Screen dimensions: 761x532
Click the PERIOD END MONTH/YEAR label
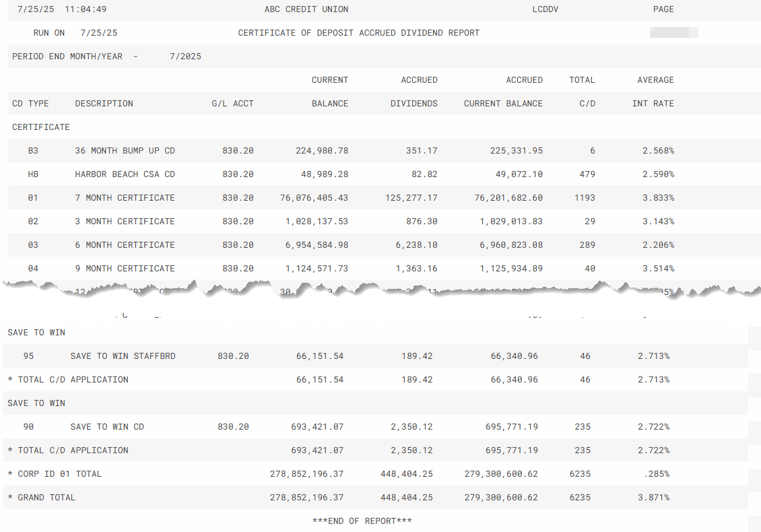(67, 57)
